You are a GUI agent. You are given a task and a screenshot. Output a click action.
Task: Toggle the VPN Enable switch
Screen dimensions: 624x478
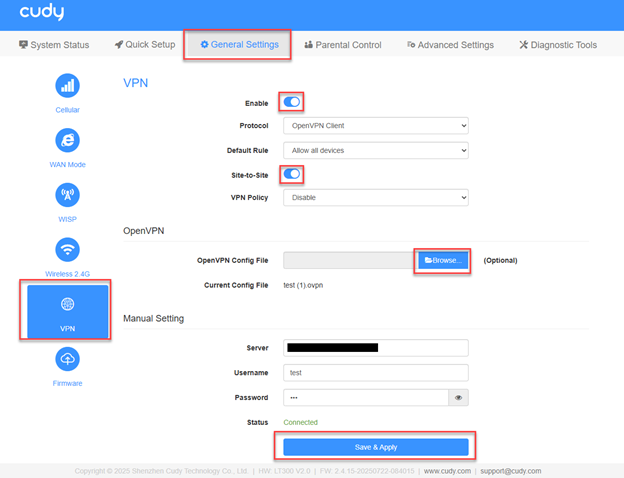point(292,102)
